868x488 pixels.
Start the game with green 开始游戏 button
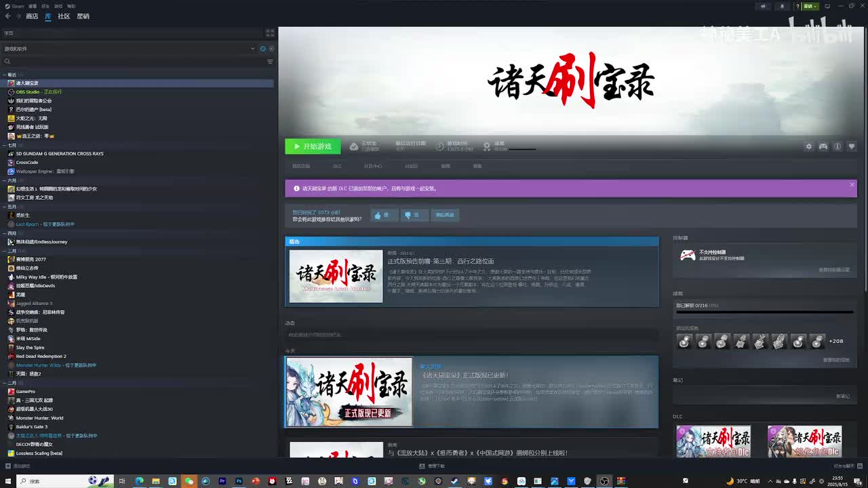pos(313,146)
